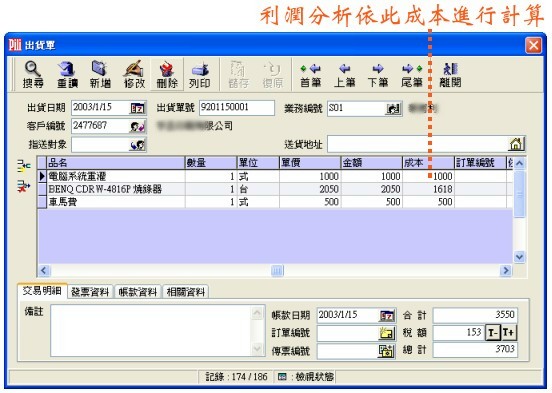
Task: Click the grid vertical scrollbar thumb
Action: (519, 194)
